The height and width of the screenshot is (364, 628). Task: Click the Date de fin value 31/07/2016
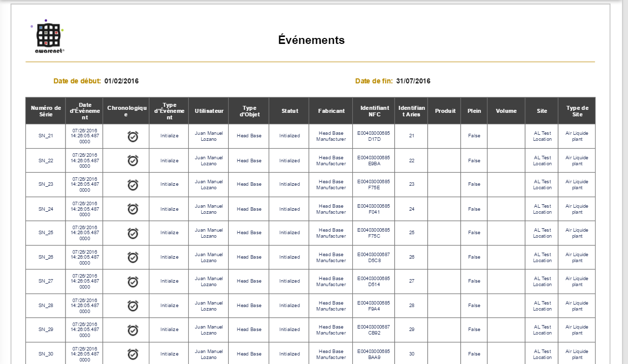click(413, 81)
